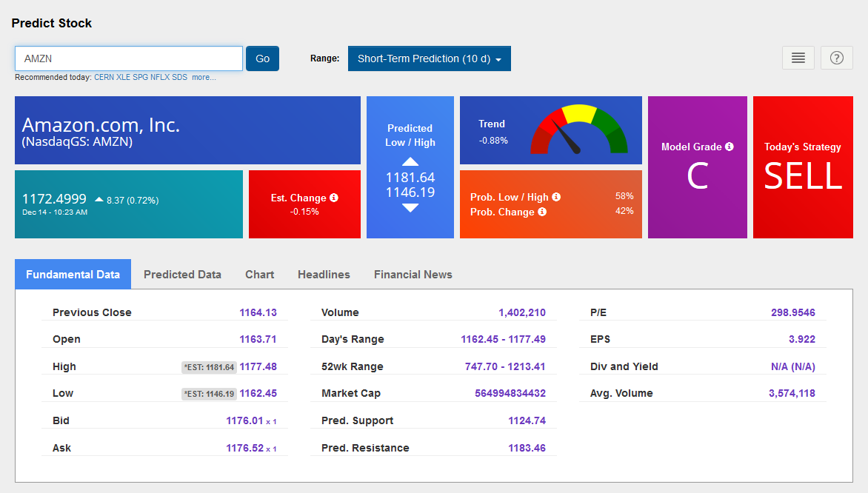The image size is (868, 493).
Task: Open the hamburger menu icon
Action: 798,58
